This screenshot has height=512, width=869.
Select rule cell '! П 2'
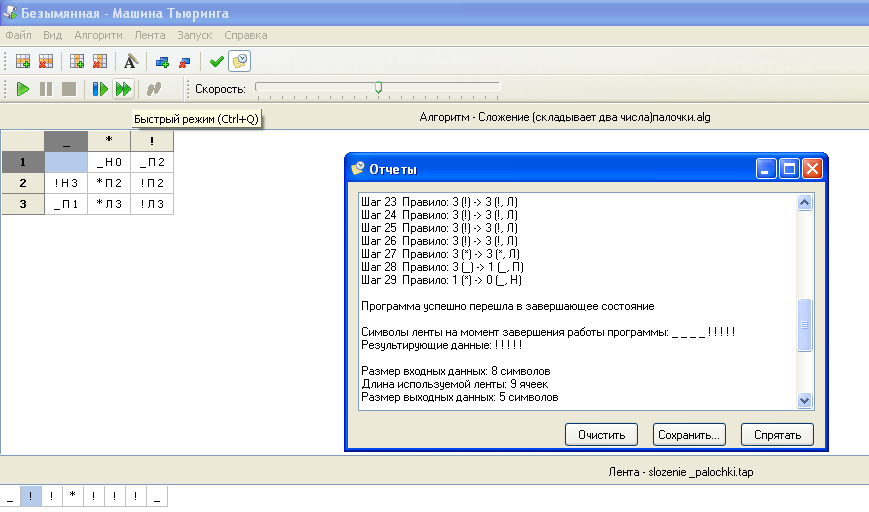click(152, 183)
